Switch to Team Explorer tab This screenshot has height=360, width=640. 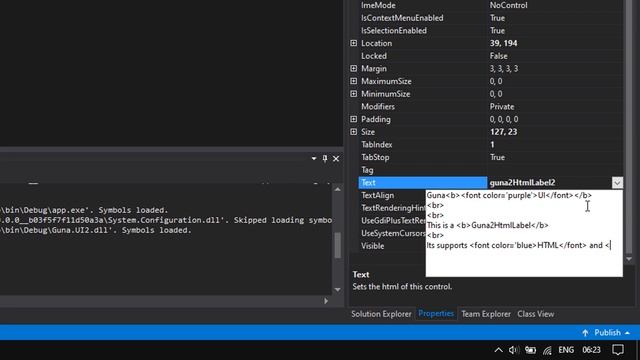coord(486,314)
